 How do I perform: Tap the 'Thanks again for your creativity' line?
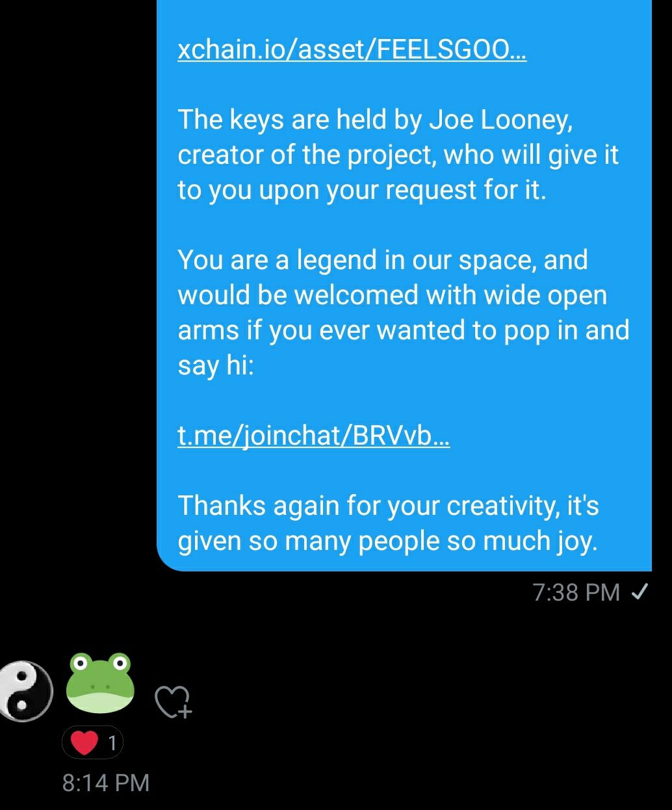click(x=388, y=506)
